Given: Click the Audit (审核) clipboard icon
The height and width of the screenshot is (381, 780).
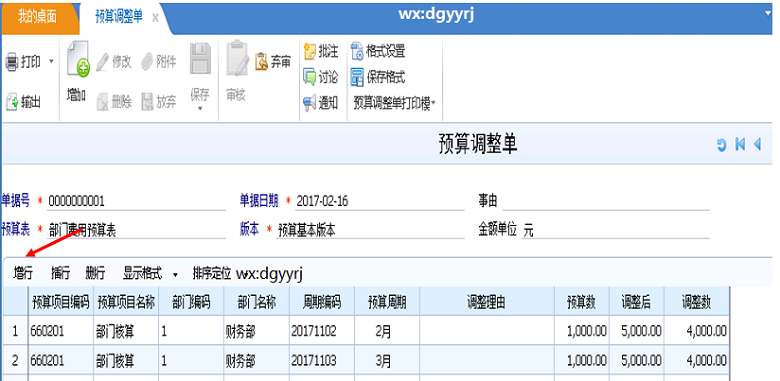Looking at the screenshot, I should [x=237, y=58].
